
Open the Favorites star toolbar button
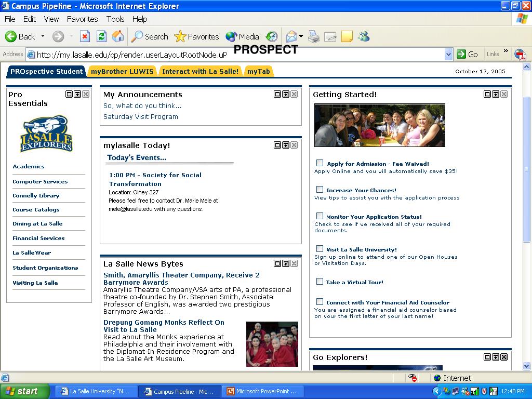196,36
